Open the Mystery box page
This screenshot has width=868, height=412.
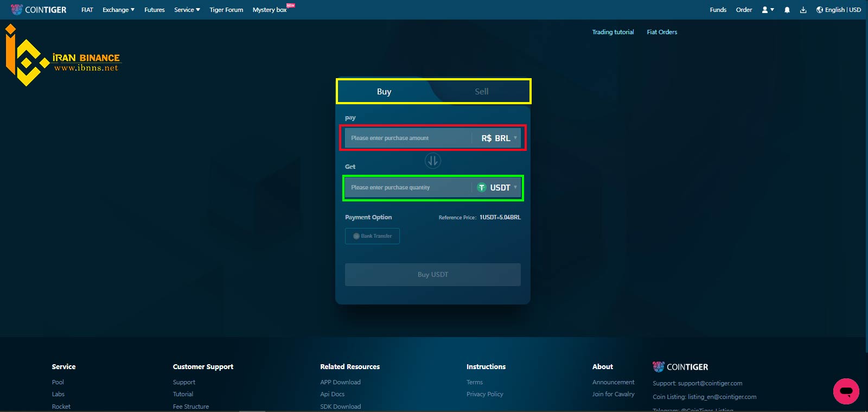pos(270,10)
